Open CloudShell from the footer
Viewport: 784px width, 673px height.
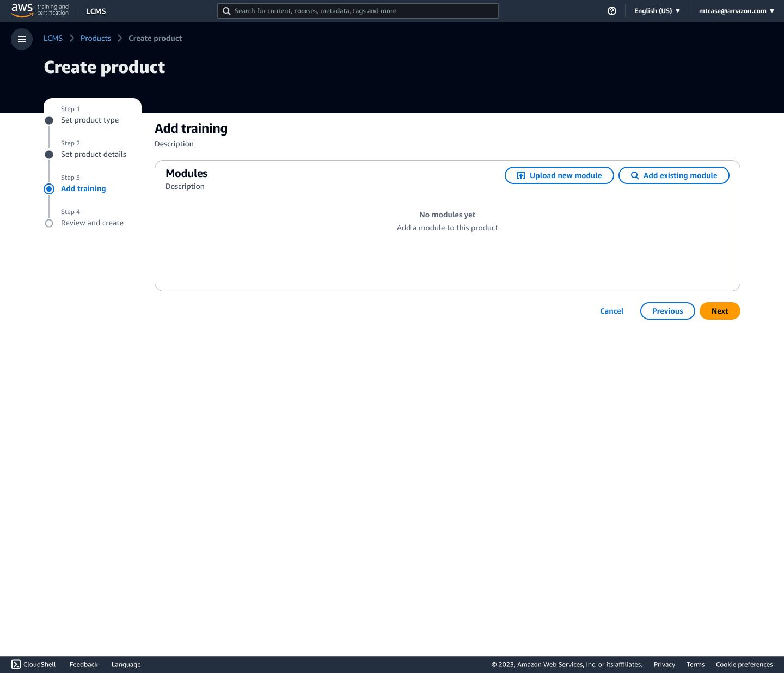click(33, 664)
